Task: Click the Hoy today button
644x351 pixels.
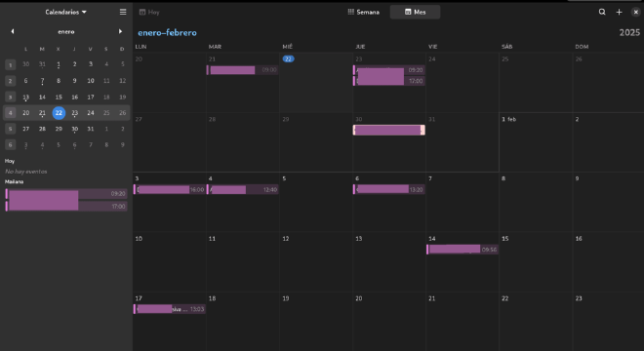Action: (149, 12)
